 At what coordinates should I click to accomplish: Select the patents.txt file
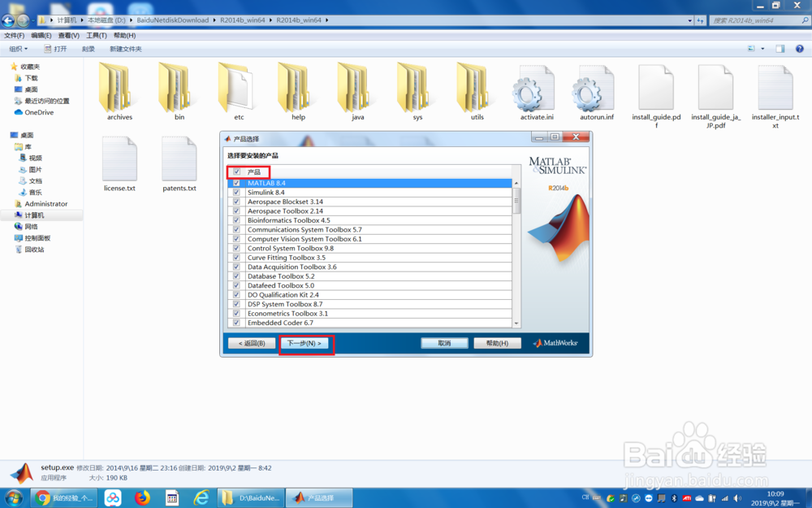tap(179, 164)
